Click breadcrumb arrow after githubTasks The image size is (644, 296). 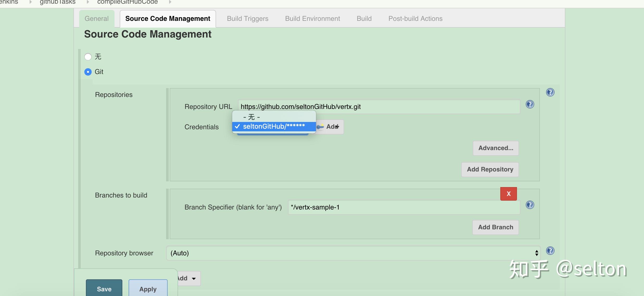(88, 2)
